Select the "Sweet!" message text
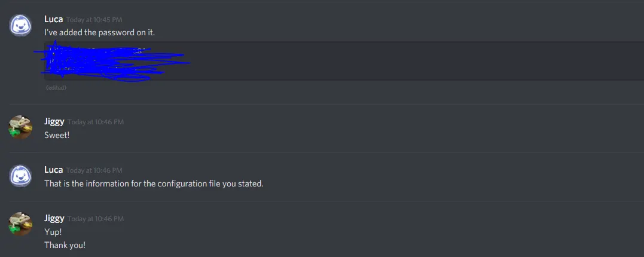The width and height of the screenshot is (644, 257). pos(57,135)
